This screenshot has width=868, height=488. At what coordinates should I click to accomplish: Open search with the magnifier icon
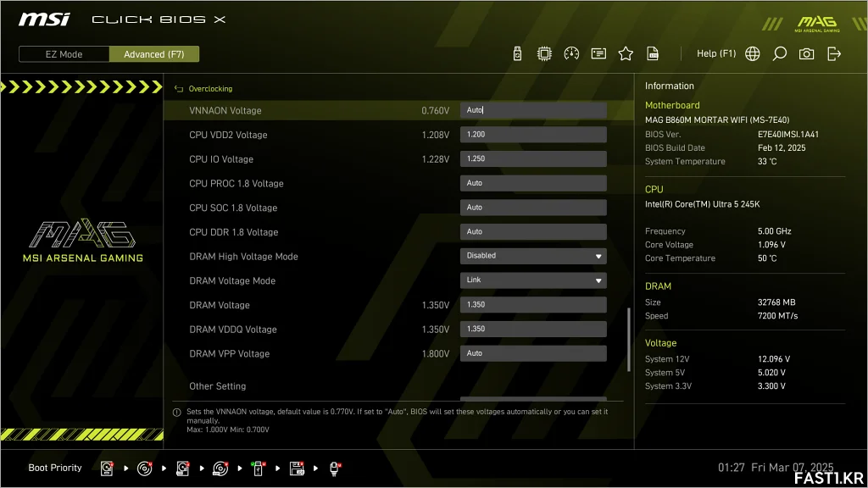coord(780,53)
